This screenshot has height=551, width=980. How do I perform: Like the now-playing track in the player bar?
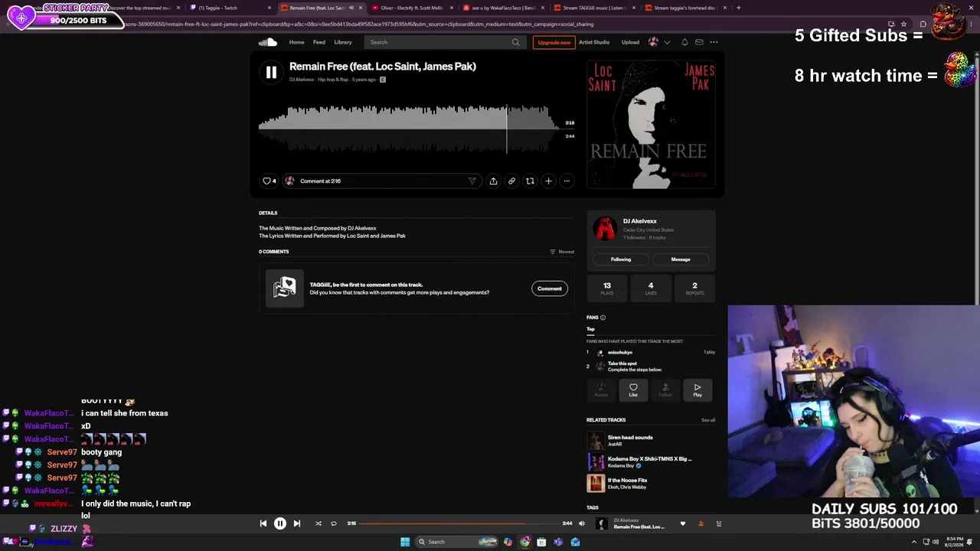point(683,523)
